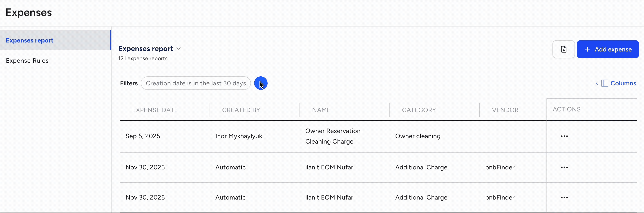Screen dimensions: 644x213
Task: Click the plus icon in Add expense
Action: (588, 49)
